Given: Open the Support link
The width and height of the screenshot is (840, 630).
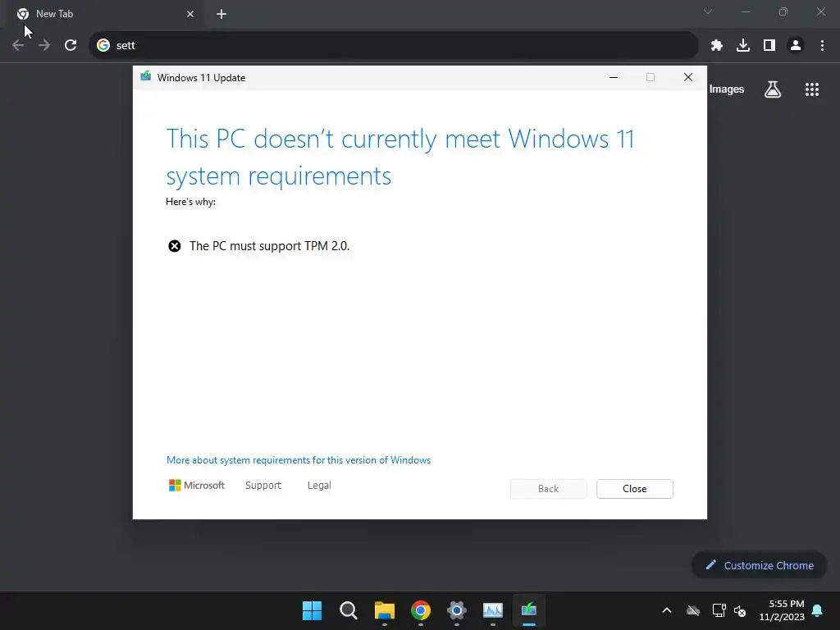Looking at the screenshot, I should pyautogui.click(x=263, y=486).
